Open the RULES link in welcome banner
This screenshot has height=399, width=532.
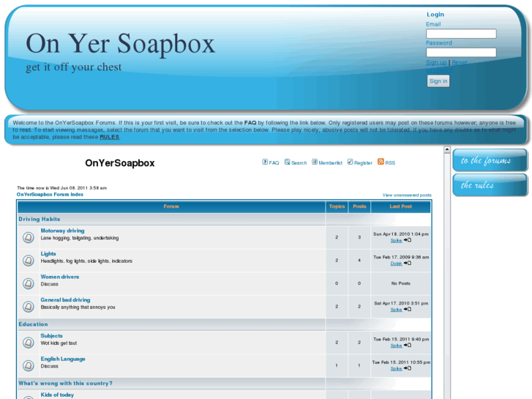[109, 137]
